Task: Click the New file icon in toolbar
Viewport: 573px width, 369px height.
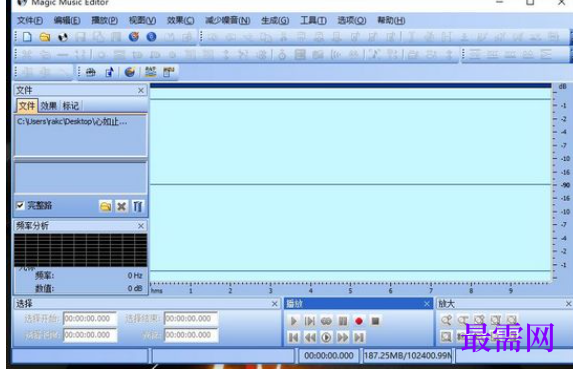Action: tap(27, 37)
